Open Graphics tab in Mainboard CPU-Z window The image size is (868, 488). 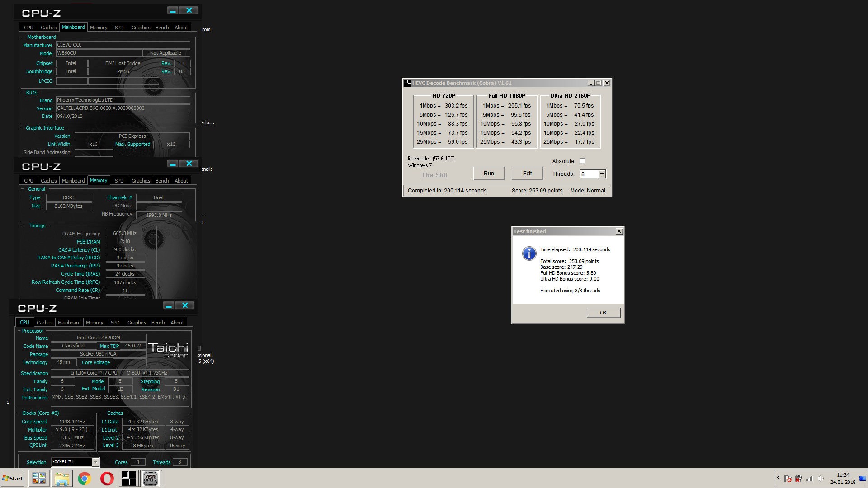141,28
